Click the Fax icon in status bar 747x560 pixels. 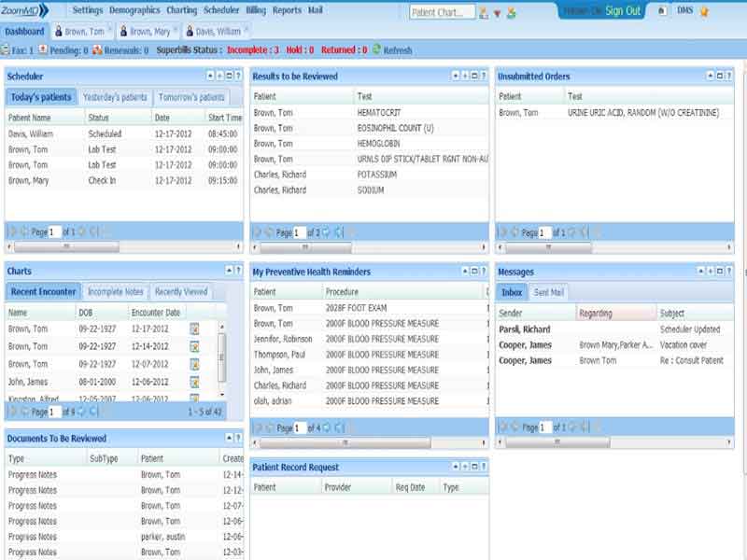(x=6, y=49)
